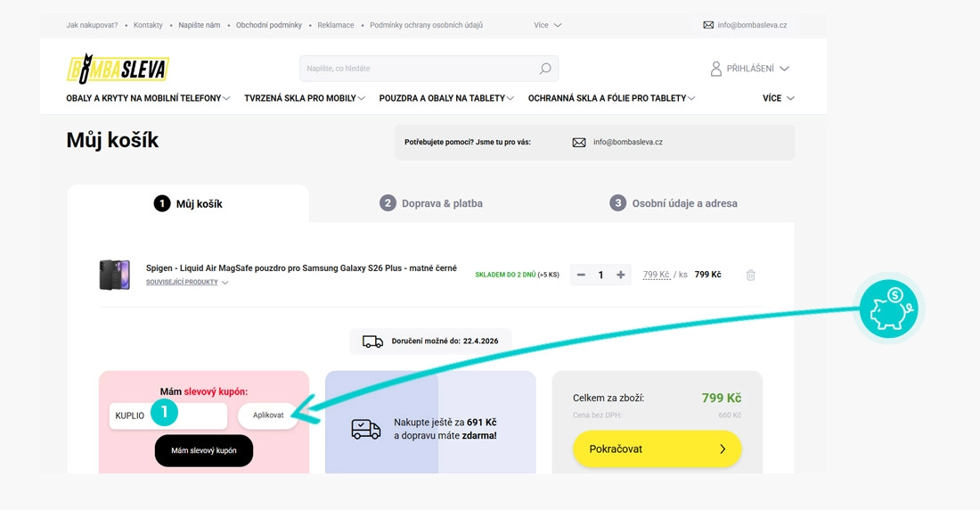This screenshot has height=510, width=980.
Task: Click the piggy bank savings icon
Action: coord(889,309)
